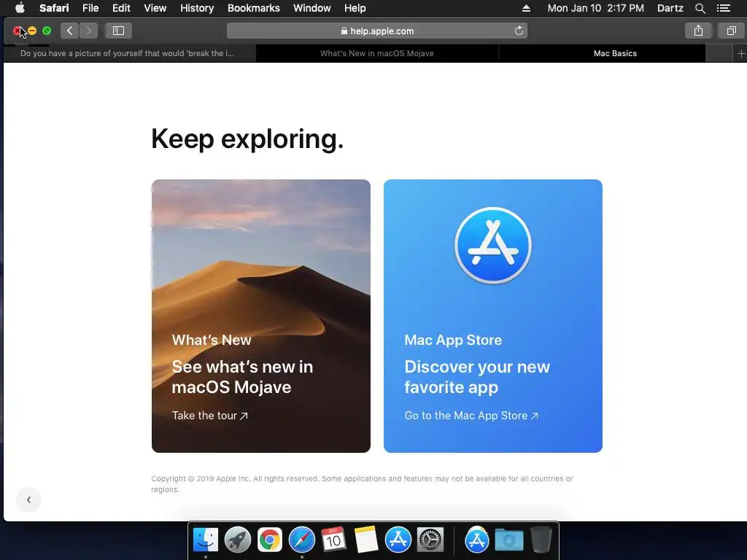The height and width of the screenshot is (560, 747).
Task: Click the Dartz user name in menu bar
Action: pos(670,8)
